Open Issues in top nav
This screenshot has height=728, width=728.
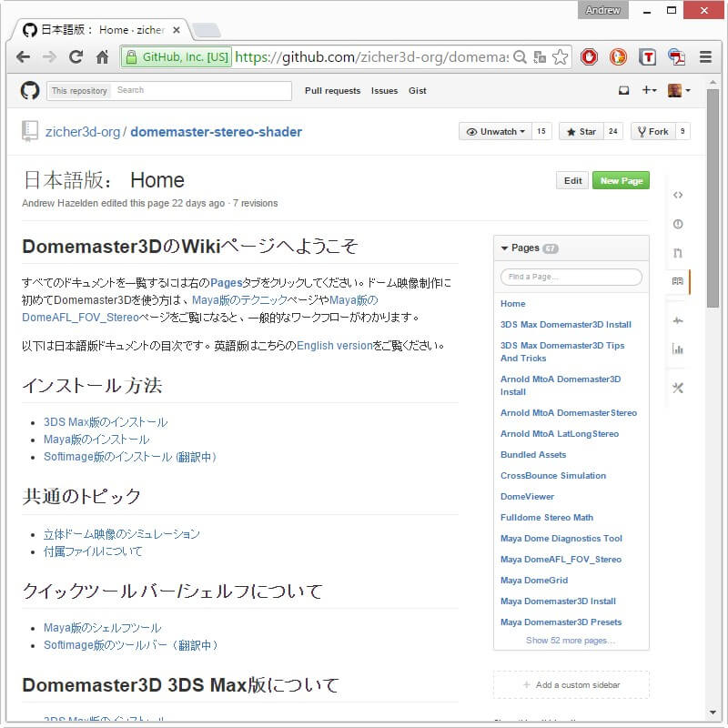(384, 91)
